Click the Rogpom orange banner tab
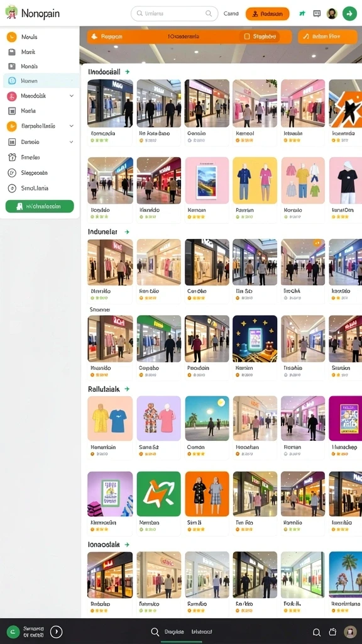 click(x=107, y=36)
